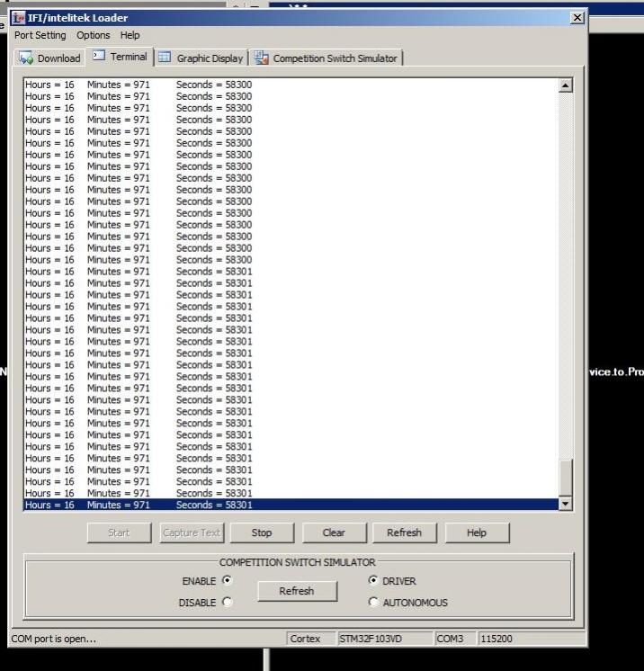Select the DISABLE radio button

[228, 602]
